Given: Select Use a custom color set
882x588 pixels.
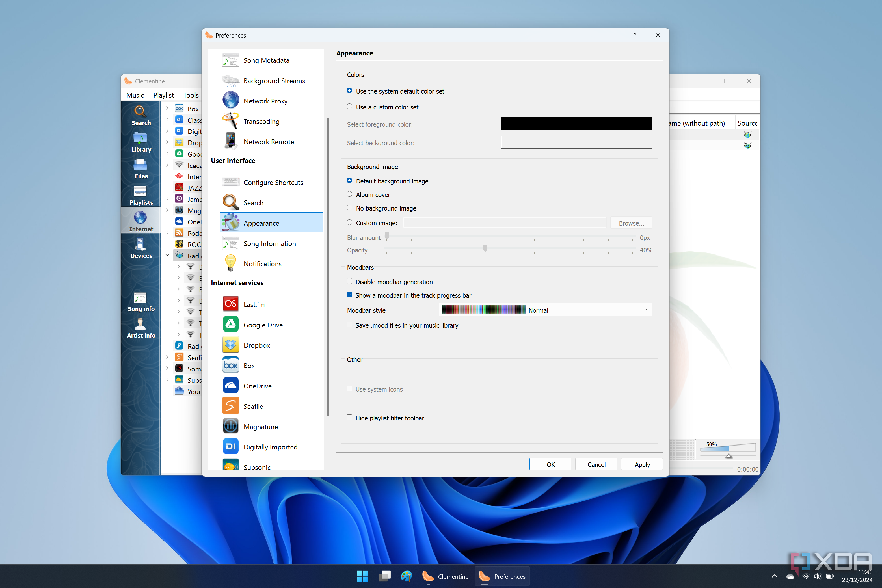Looking at the screenshot, I should coord(382,107).
